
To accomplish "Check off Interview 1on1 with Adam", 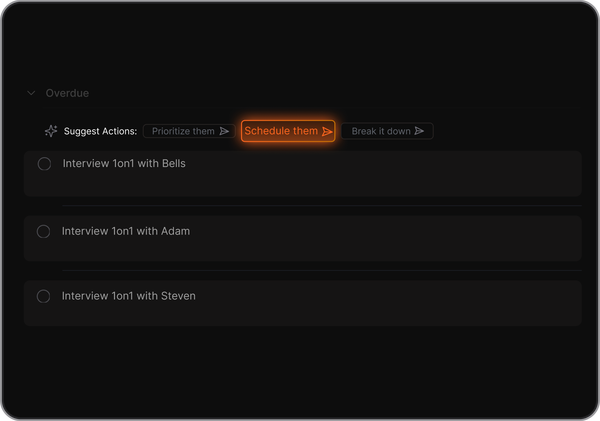I will pyautogui.click(x=43, y=231).
